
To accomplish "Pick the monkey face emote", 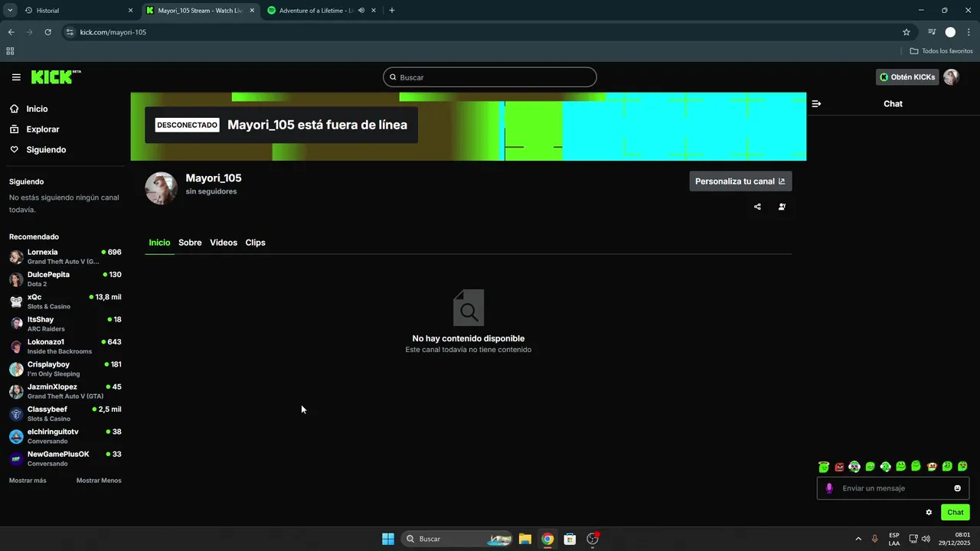I will tap(932, 467).
